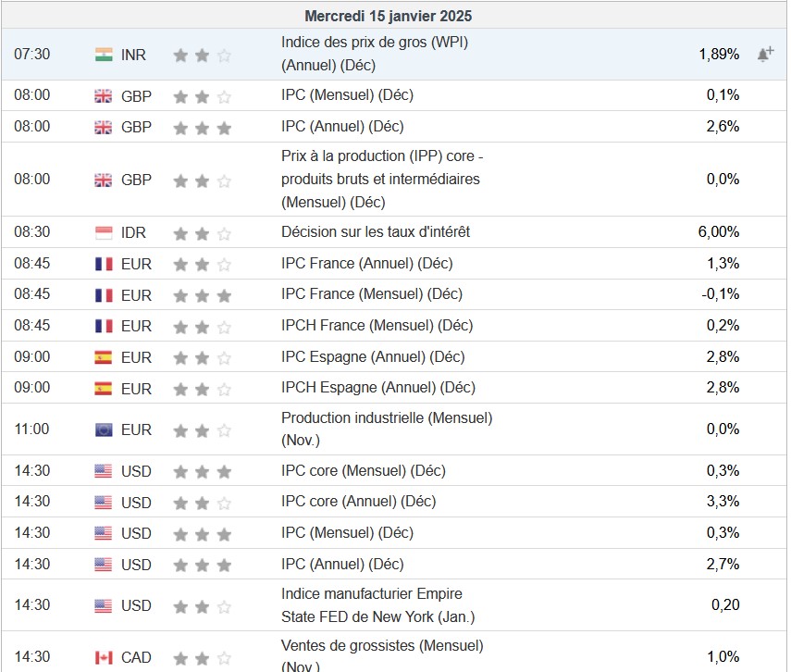Select the Mercredi 15 janvier 2025 date header
Screen dimensions: 791x672
[x=389, y=16]
